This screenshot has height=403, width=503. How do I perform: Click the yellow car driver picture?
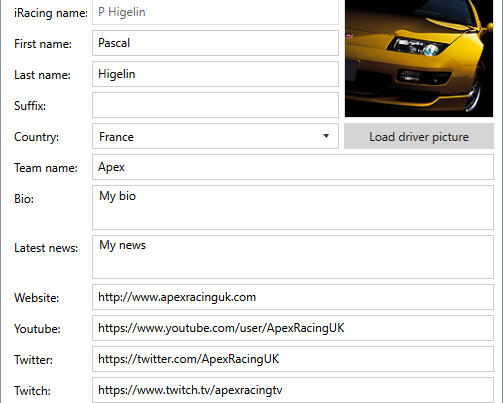[x=419, y=58]
